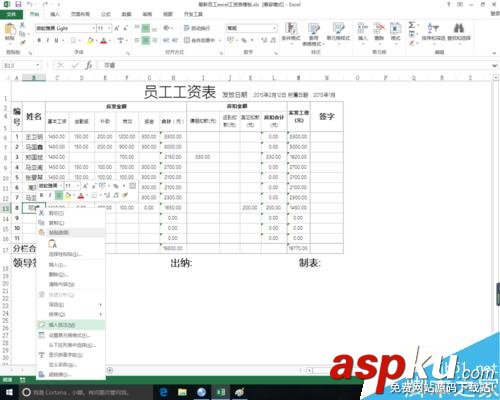This screenshot has width=500, height=400.
Task: Open the font size dropdown in ribbon
Action: (110, 28)
